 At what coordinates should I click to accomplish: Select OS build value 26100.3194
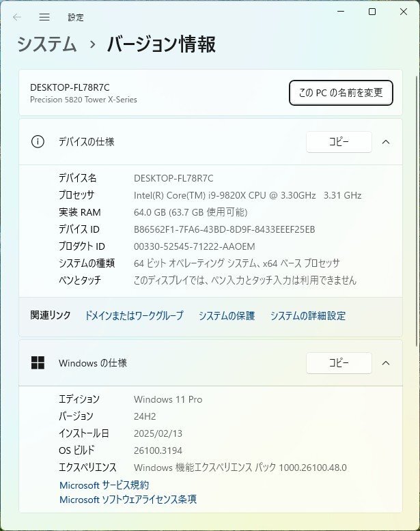pyautogui.click(x=158, y=450)
